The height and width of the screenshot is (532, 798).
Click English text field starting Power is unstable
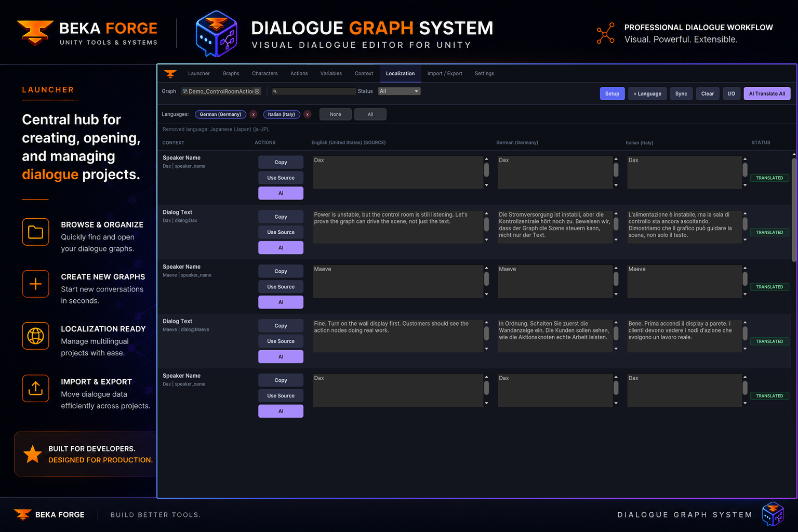click(x=398, y=227)
